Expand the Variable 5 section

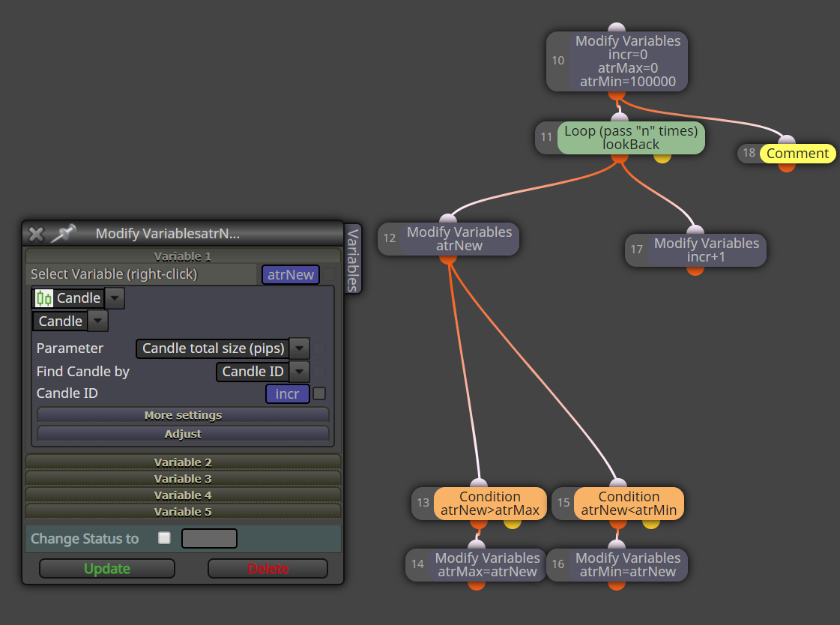[183, 512]
